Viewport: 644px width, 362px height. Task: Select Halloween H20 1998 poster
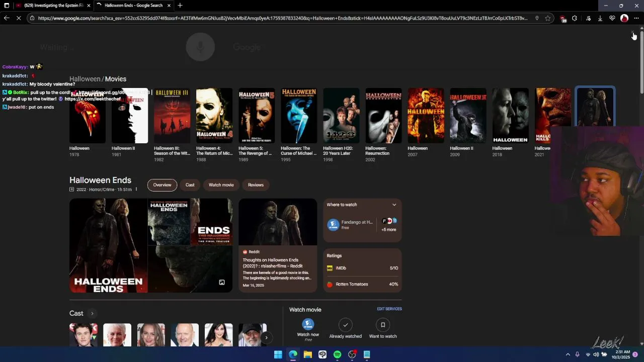coord(341,116)
